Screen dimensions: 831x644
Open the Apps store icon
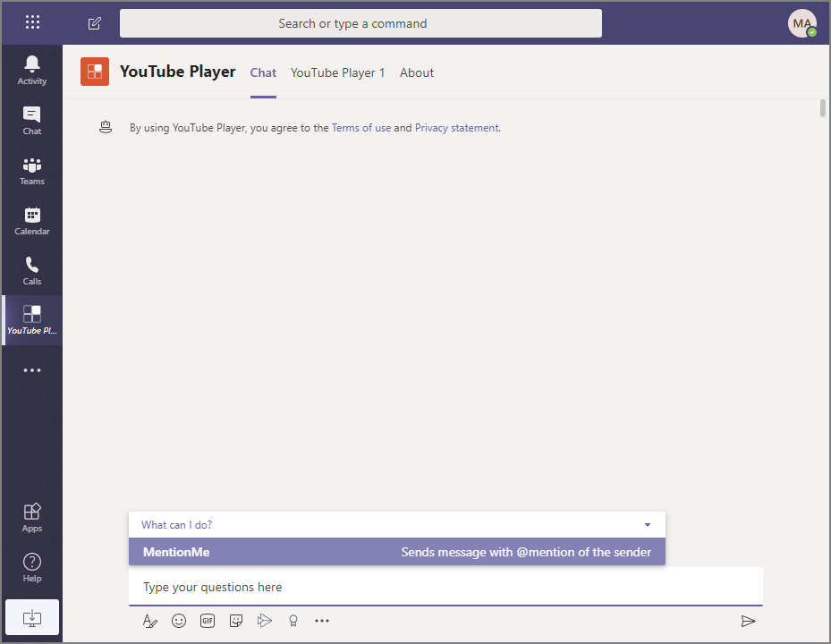coord(32,517)
